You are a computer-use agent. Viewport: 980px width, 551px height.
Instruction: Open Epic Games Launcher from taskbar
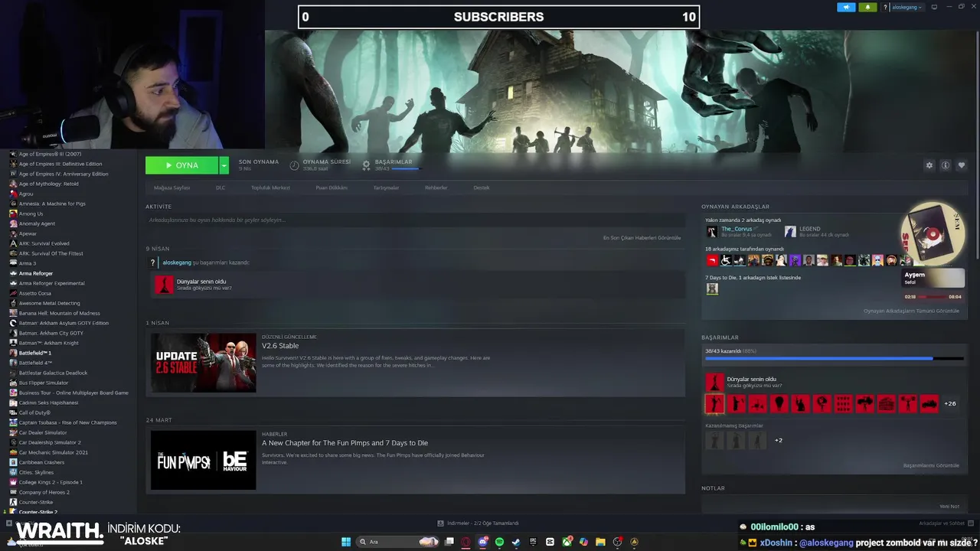(533, 542)
